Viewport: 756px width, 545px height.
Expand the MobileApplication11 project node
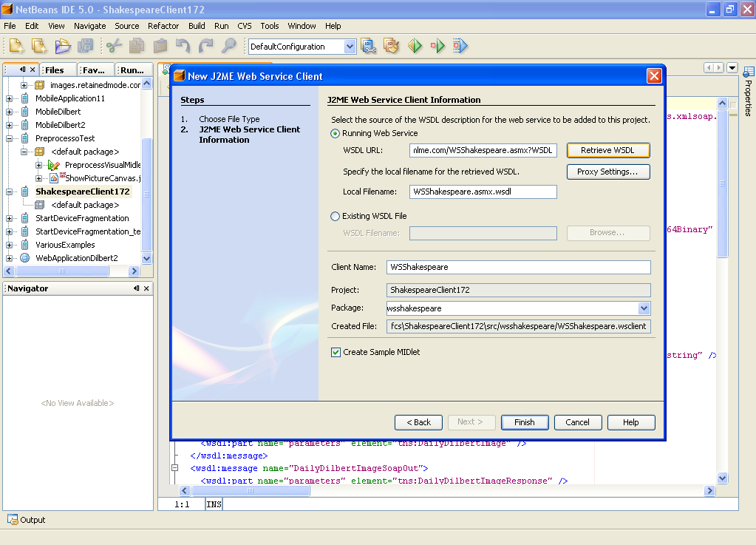click(9, 98)
